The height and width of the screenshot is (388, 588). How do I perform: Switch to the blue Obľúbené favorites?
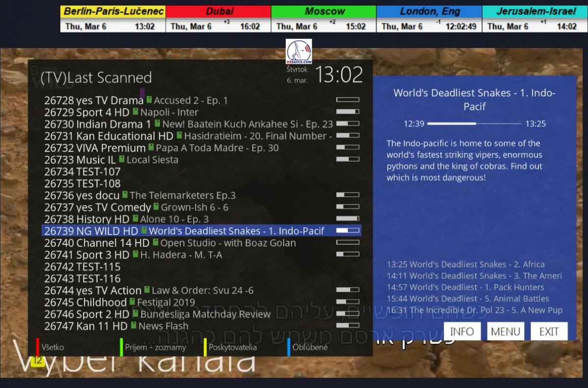[310, 347]
